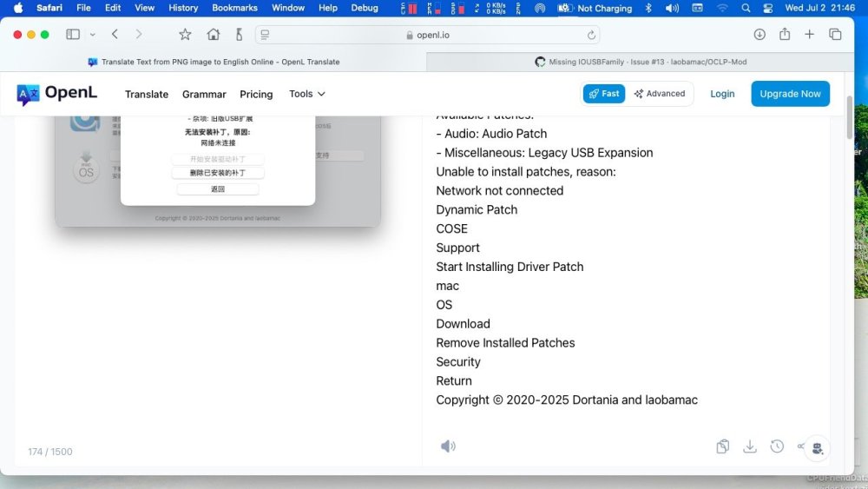This screenshot has width=868, height=489.
Task: Click 'Network not connected' line
Action: [x=500, y=190]
